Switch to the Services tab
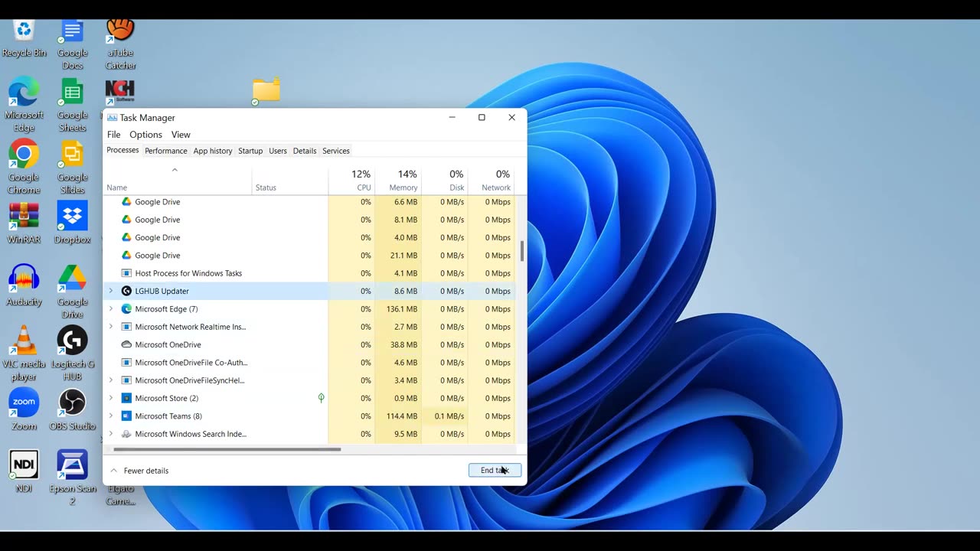Screen dimensions: 980x551 tap(336, 151)
